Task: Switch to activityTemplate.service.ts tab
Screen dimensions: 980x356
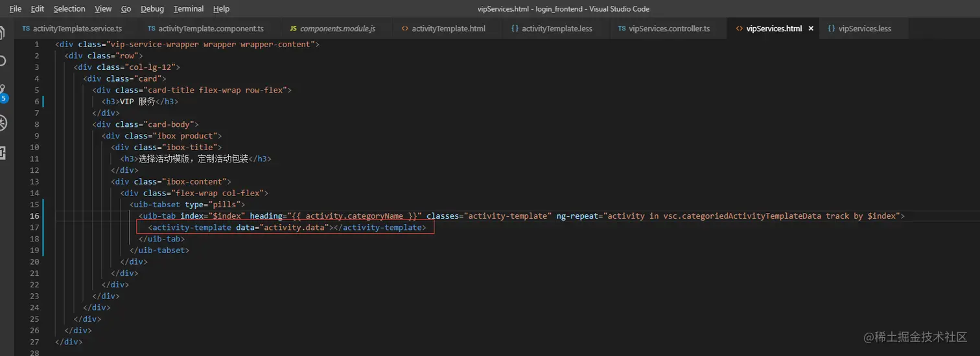Action: point(77,28)
